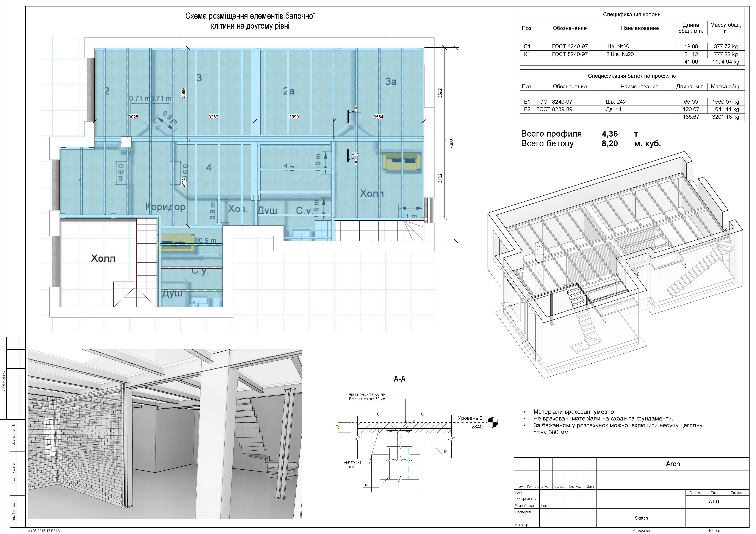Screen dimensions: 756x534
Task: Select the mass '1641.11 kg'
Action: click(726, 109)
